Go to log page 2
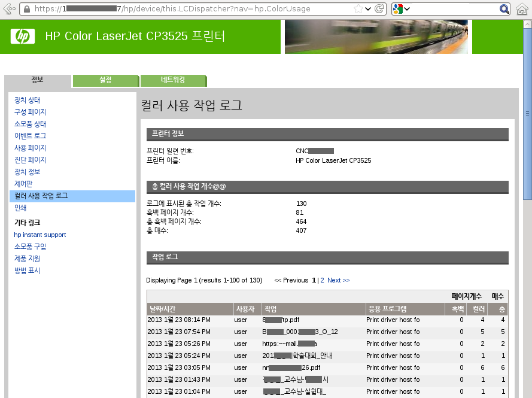 tap(322, 280)
